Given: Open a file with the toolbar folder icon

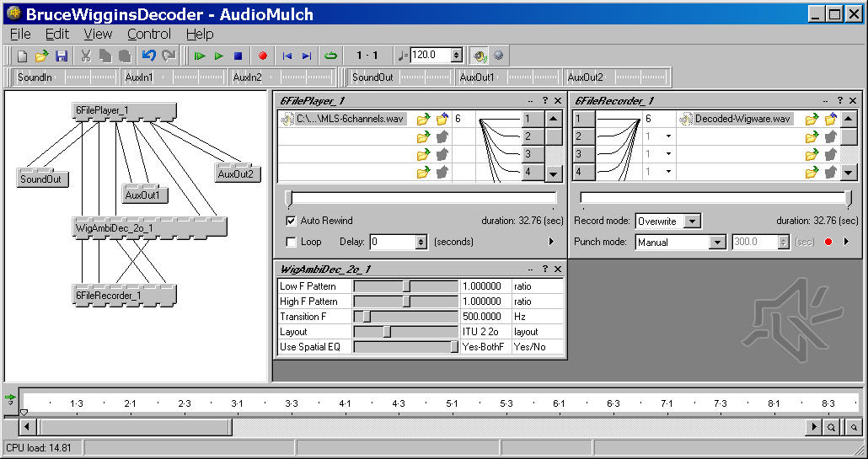Looking at the screenshot, I should tap(41, 56).
